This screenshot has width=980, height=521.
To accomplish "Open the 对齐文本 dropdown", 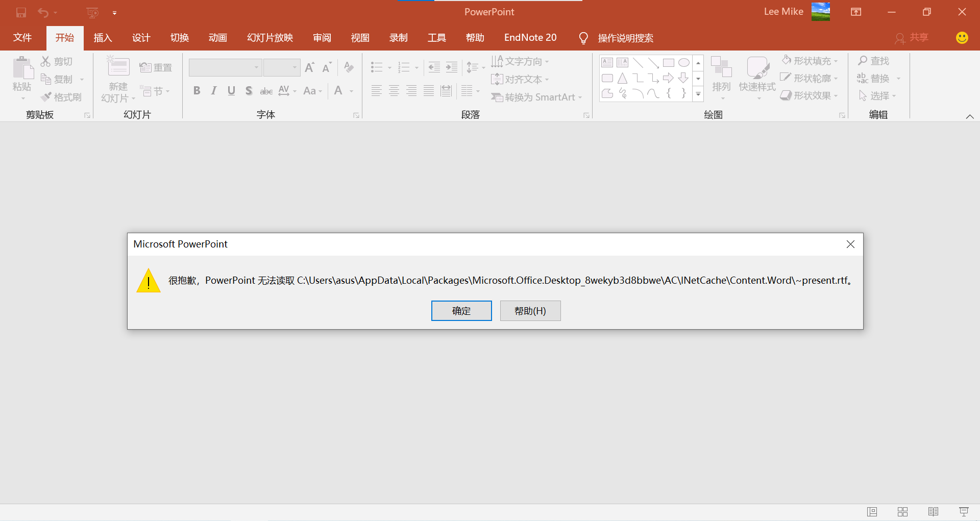I will 520,79.
